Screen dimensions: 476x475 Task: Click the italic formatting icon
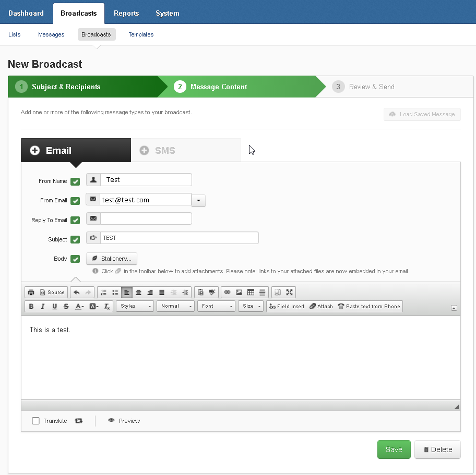point(43,307)
